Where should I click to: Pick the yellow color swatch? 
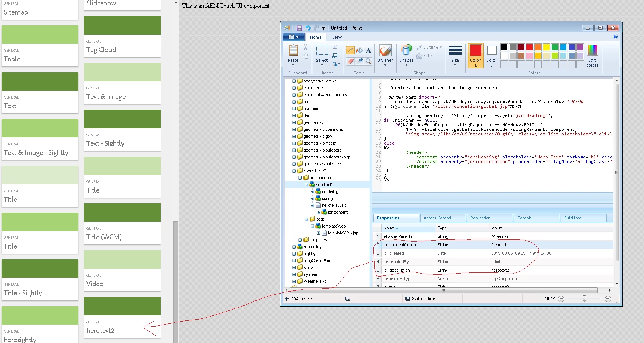[x=546, y=47]
